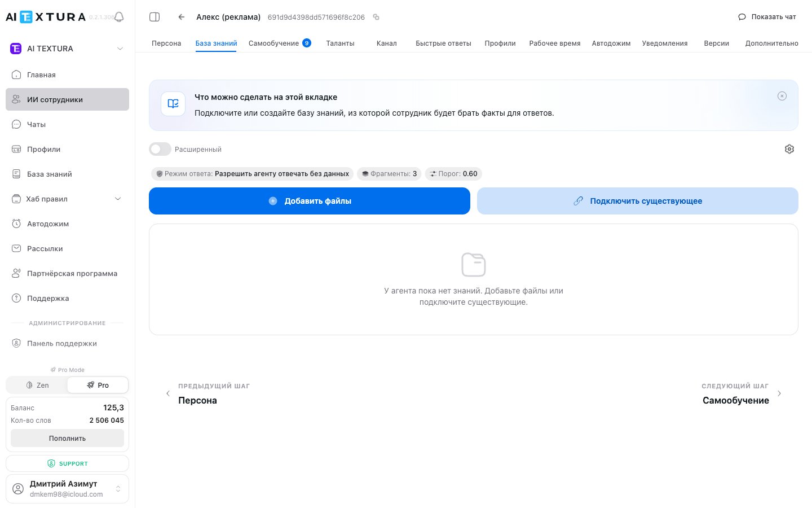Click the chat bubble icon near Показать чат
Screen dimensions: 812x508
pos(742,17)
